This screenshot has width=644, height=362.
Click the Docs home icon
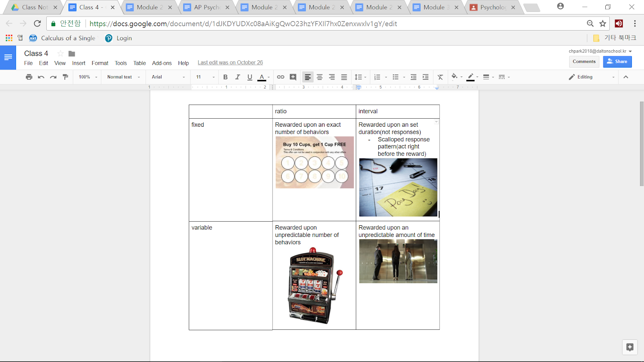pos(8,58)
